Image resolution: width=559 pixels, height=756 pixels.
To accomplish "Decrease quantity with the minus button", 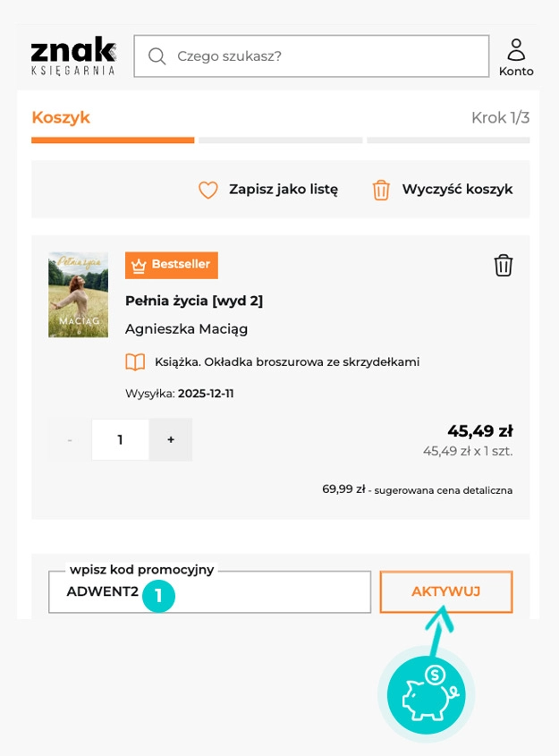I will pyautogui.click(x=70, y=440).
